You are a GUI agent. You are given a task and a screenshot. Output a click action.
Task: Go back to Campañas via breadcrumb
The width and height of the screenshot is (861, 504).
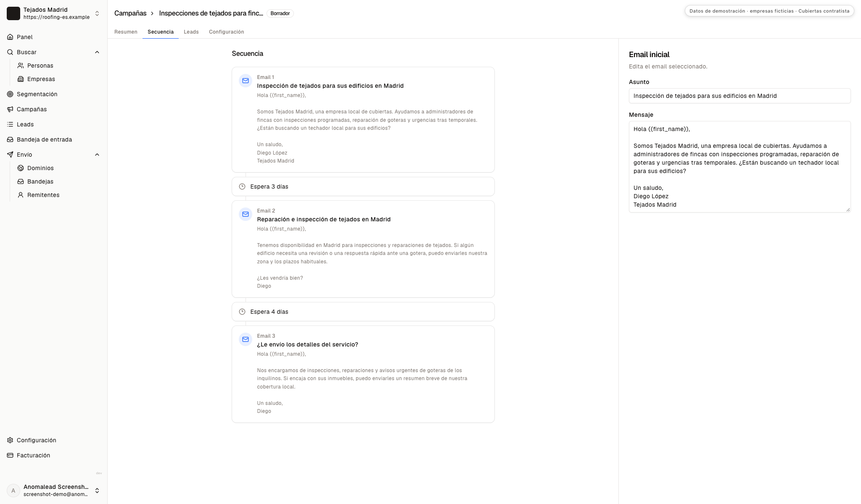[130, 13]
